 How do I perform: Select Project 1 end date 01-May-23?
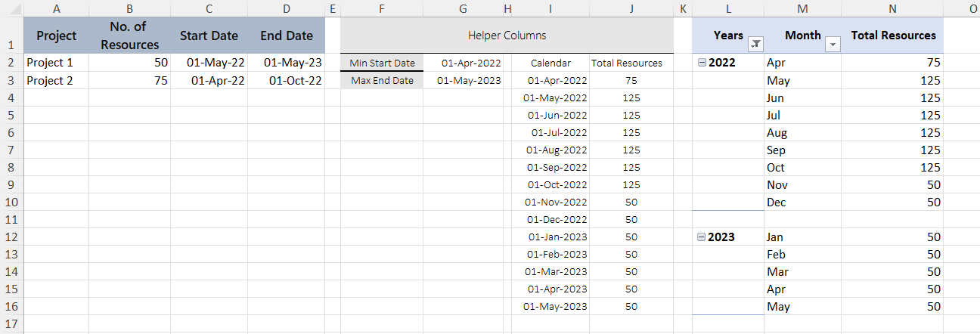(x=287, y=63)
